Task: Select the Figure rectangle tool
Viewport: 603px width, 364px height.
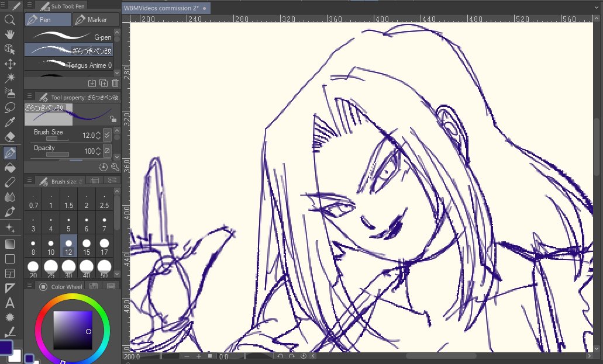Action: pos(9,259)
